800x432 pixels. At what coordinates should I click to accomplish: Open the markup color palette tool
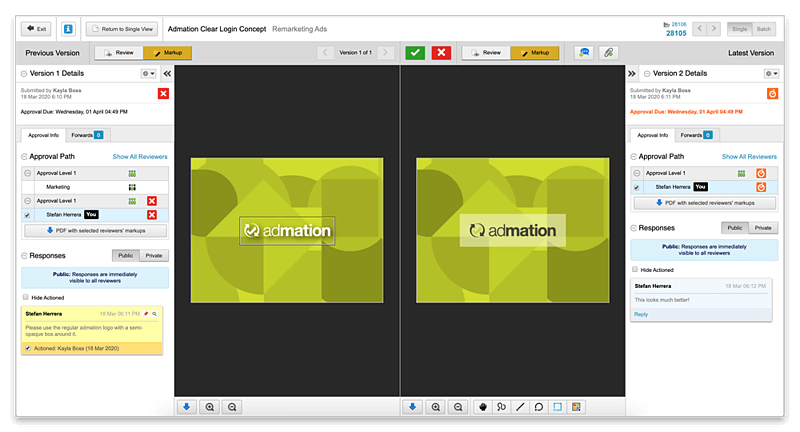[576, 407]
